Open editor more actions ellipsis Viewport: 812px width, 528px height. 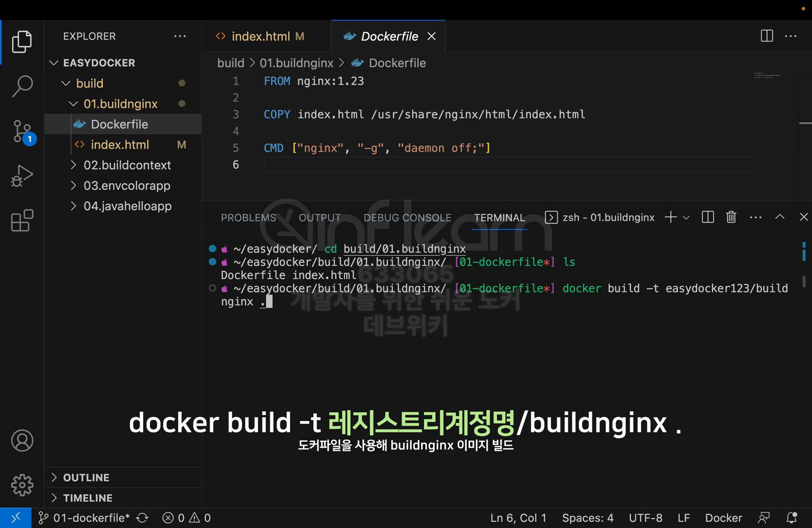[791, 36]
